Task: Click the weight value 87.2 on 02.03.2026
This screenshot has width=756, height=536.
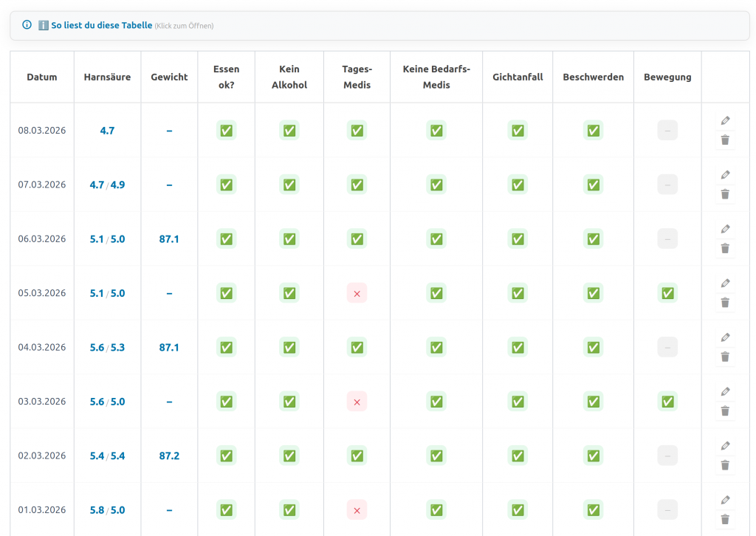Action: pos(169,456)
